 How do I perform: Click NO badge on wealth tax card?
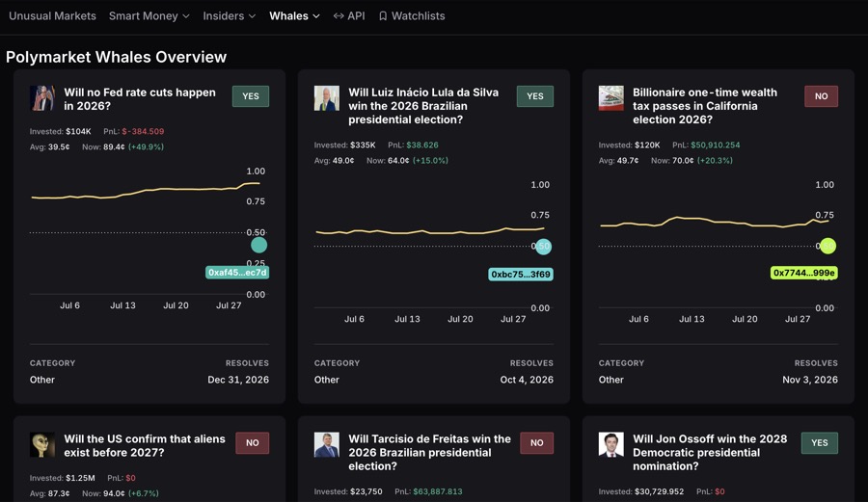[x=821, y=96]
